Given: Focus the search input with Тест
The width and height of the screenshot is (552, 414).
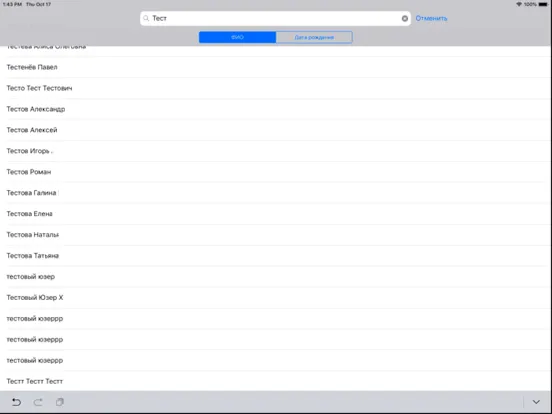Looking at the screenshot, I should (x=275, y=18).
